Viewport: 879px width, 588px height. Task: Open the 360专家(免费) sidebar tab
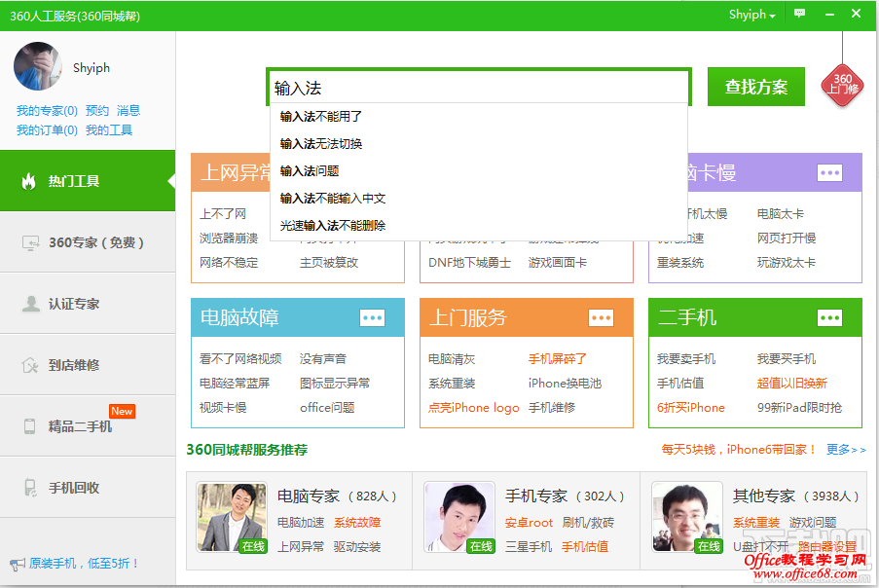(x=88, y=242)
